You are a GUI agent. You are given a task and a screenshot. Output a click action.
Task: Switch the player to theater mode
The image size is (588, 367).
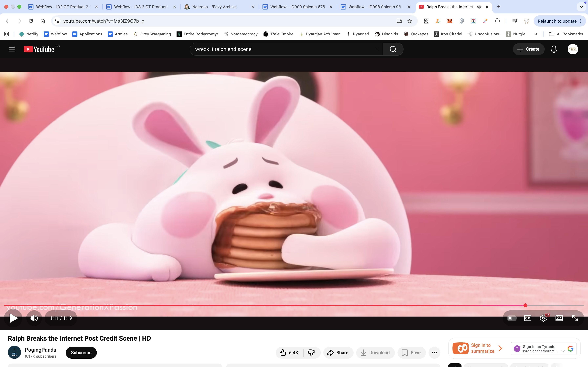click(559, 318)
